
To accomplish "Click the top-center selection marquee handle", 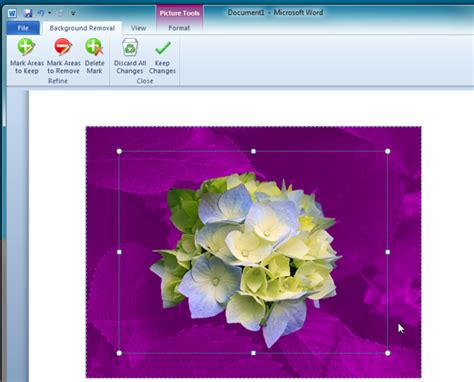I will [253, 151].
